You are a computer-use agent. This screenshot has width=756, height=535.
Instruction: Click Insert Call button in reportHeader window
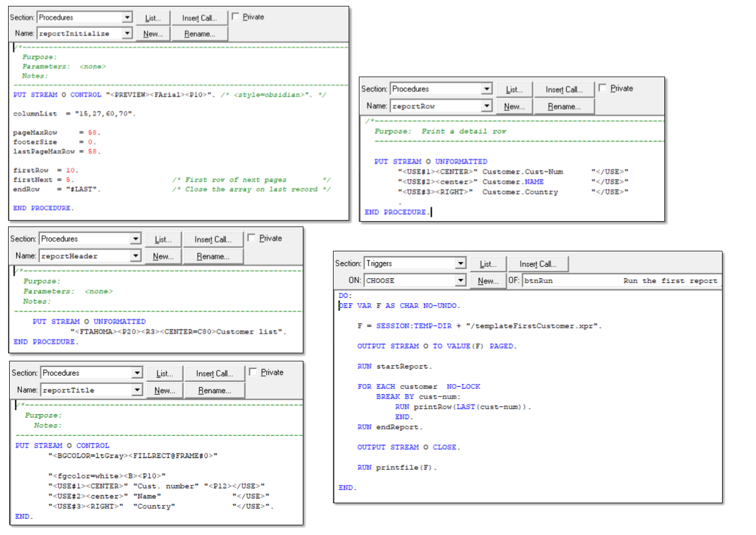pyautogui.click(x=213, y=239)
